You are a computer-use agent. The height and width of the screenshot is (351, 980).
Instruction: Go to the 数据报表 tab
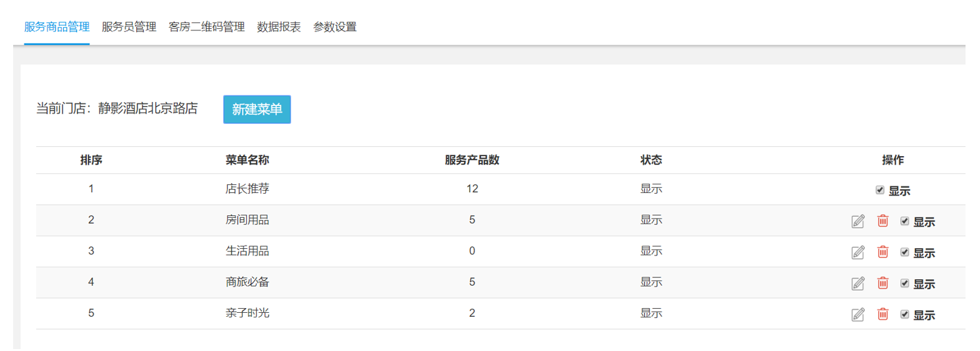[279, 27]
